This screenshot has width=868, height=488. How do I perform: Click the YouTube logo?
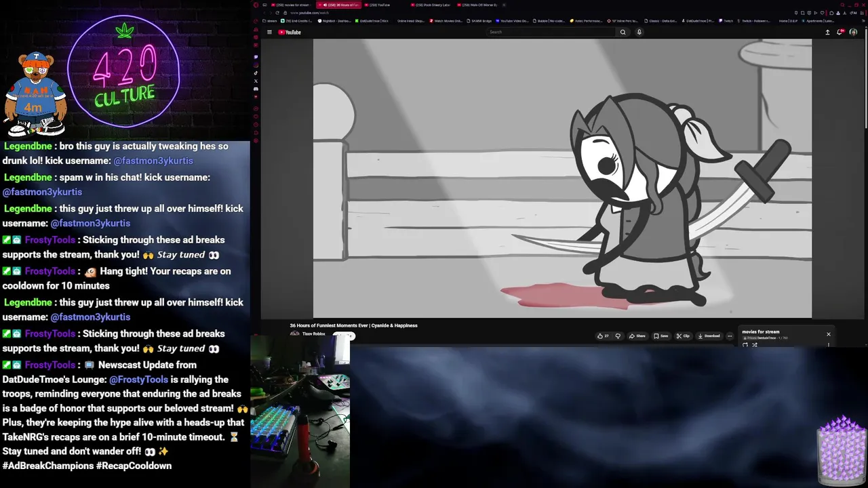coord(290,32)
